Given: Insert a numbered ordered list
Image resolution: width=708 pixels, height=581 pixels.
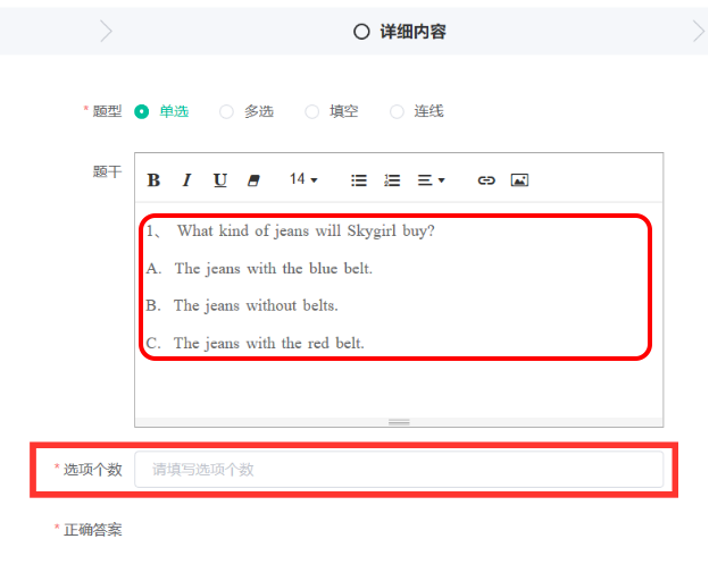Looking at the screenshot, I should 392,181.
